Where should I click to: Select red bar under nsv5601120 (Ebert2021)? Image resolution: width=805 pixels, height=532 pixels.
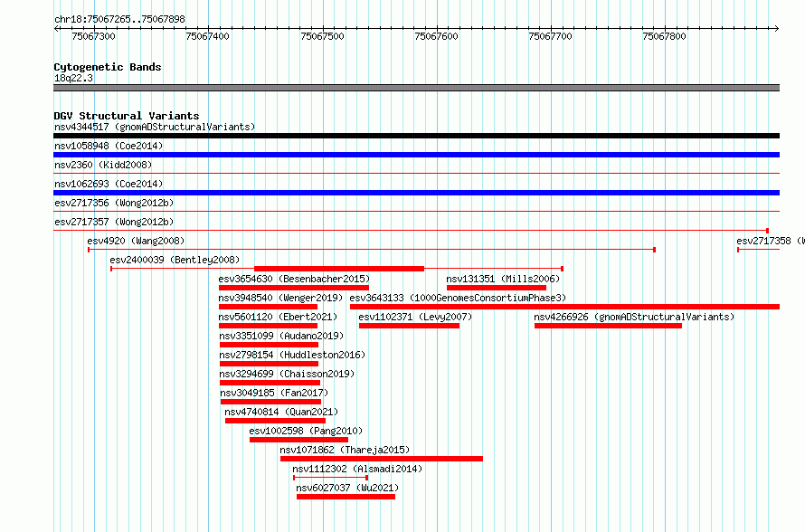[268, 326]
